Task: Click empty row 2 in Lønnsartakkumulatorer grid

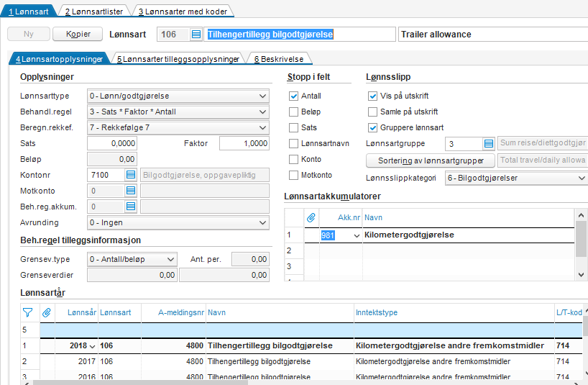Action: tap(429, 250)
